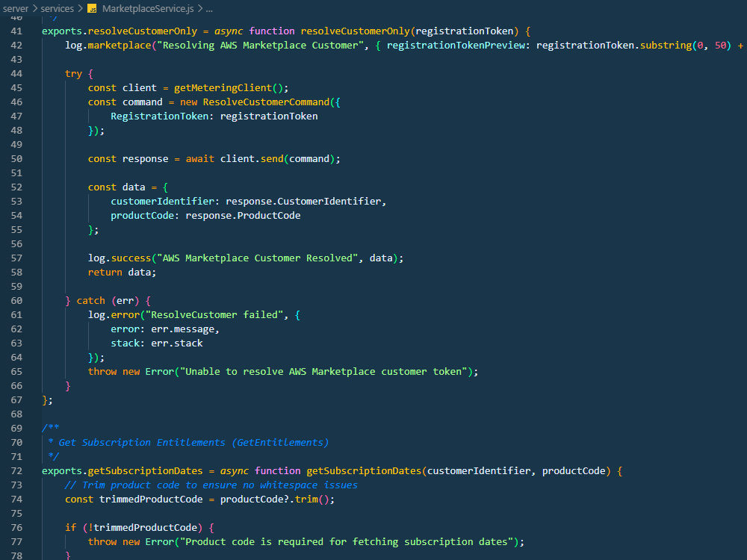747x560 pixels.
Task: Click 'trimmedProductCode' declaration on line 74
Action: (x=151, y=500)
